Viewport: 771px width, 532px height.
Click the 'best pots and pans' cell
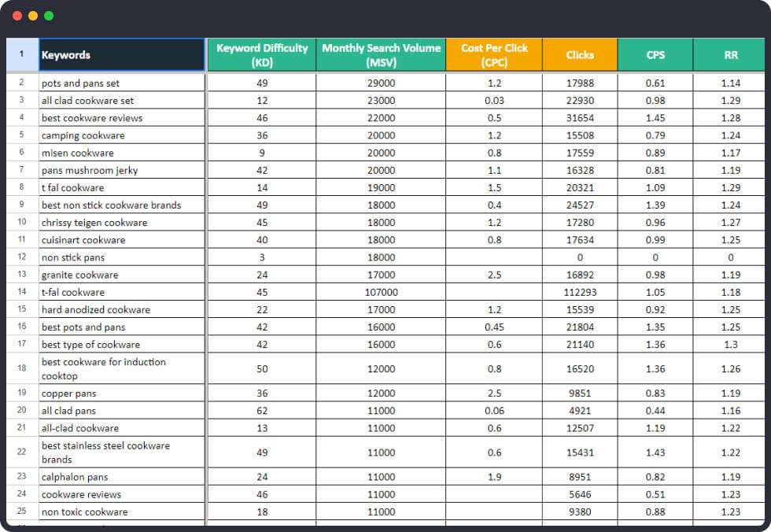coord(122,327)
